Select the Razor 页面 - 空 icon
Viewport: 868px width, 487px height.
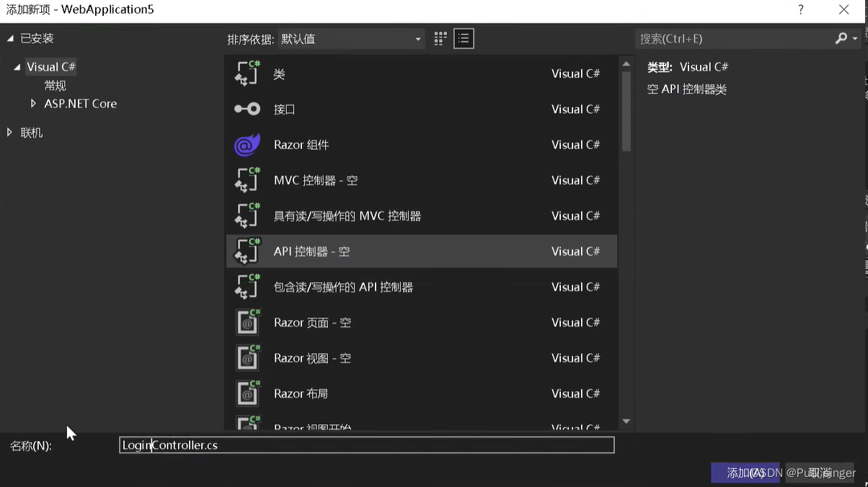click(x=247, y=322)
